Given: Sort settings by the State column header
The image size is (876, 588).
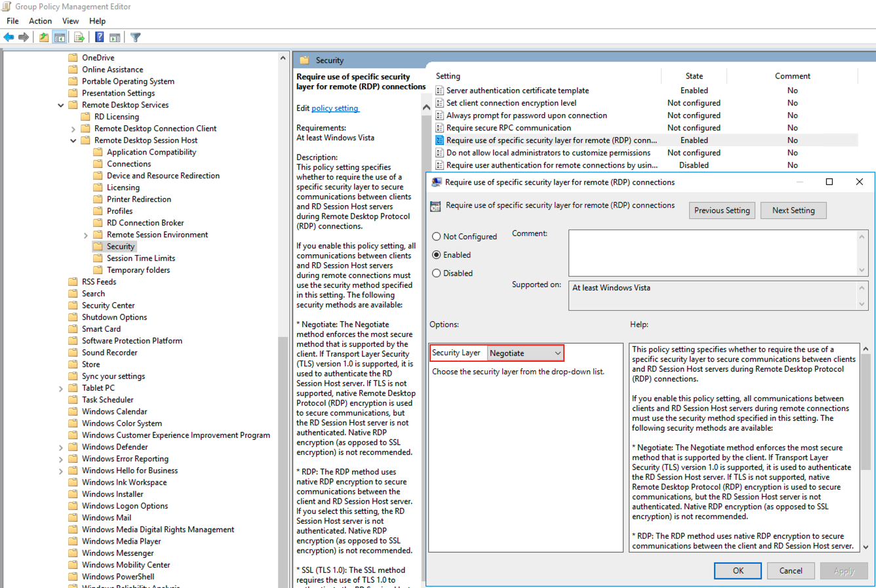Looking at the screenshot, I should [694, 76].
